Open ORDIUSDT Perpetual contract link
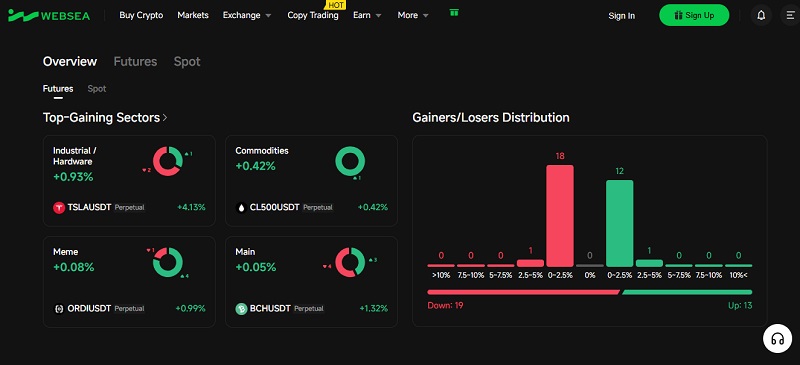The image size is (800, 365). point(99,309)
